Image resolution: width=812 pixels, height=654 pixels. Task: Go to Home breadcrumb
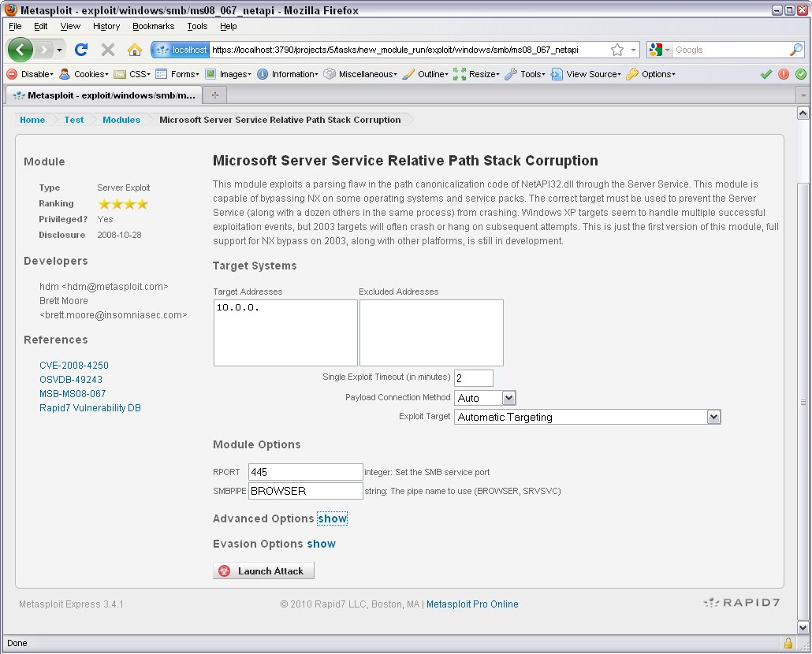[32, 120]
